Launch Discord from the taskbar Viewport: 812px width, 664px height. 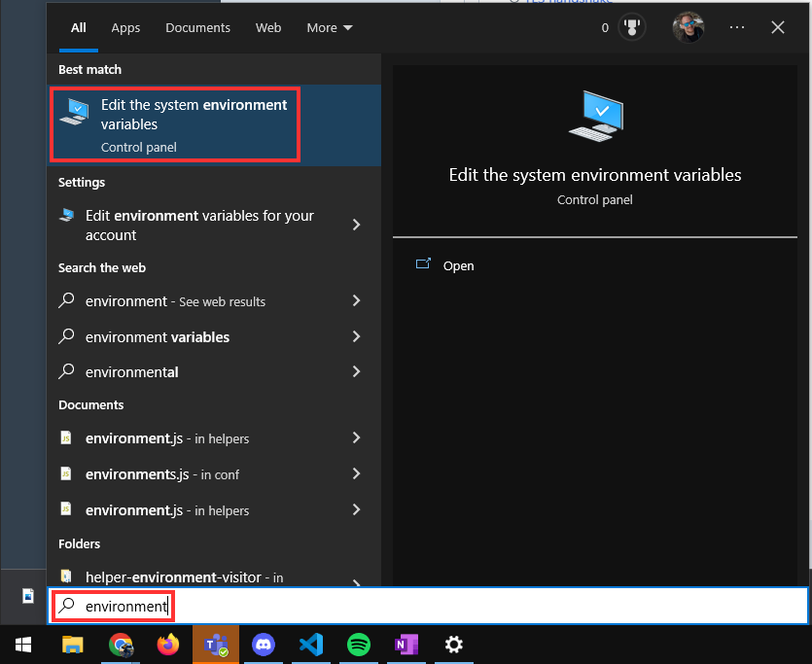pyautogui.click(x=264, y=645)
